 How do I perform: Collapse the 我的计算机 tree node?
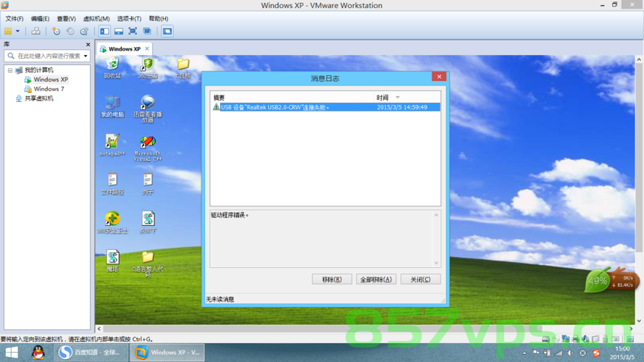(x=10, y=70)
